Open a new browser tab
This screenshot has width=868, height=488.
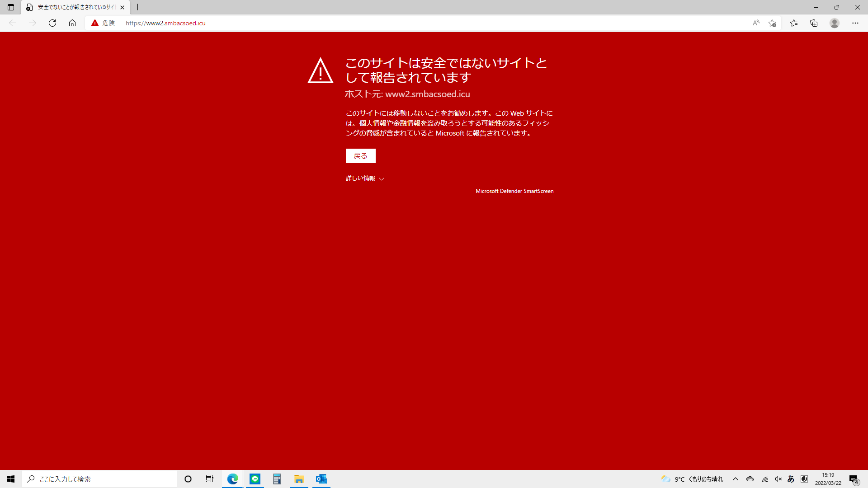pyautogui.click(x=138, y=7)
